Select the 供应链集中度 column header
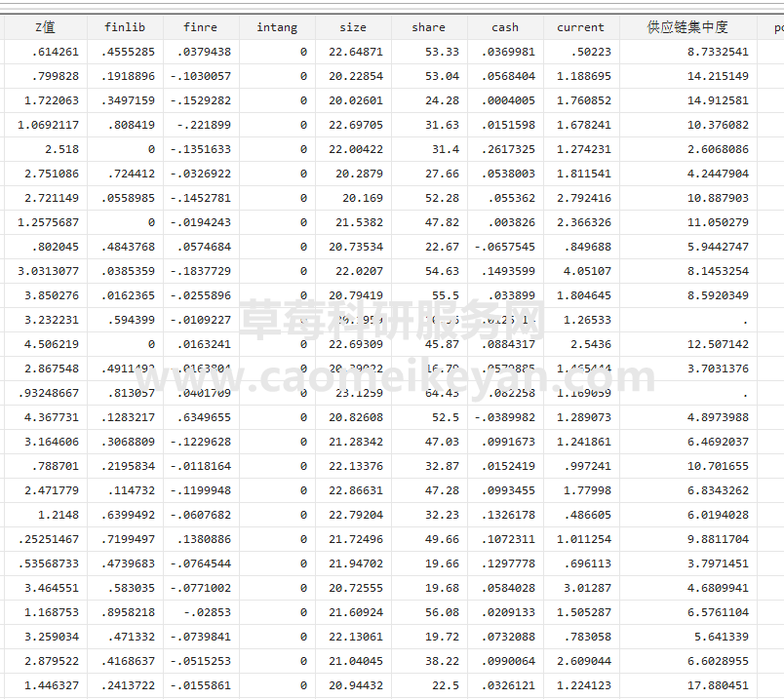The image size is (784, 699). 688,27
